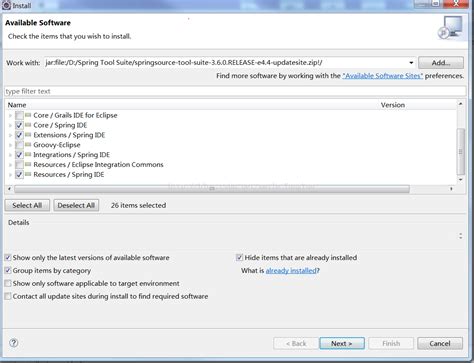Check the Core / Grails IDE for Eclipse box

[x=19, y=115]
